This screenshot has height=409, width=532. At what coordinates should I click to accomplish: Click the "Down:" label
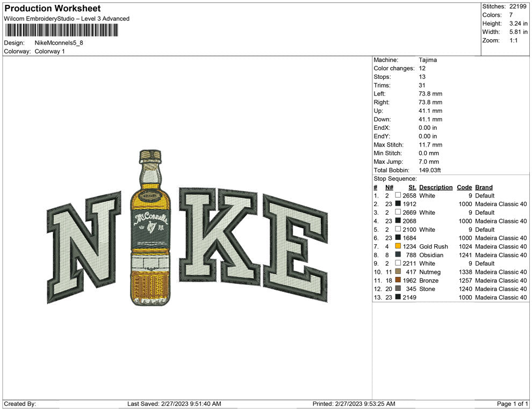tap(382, 119)
